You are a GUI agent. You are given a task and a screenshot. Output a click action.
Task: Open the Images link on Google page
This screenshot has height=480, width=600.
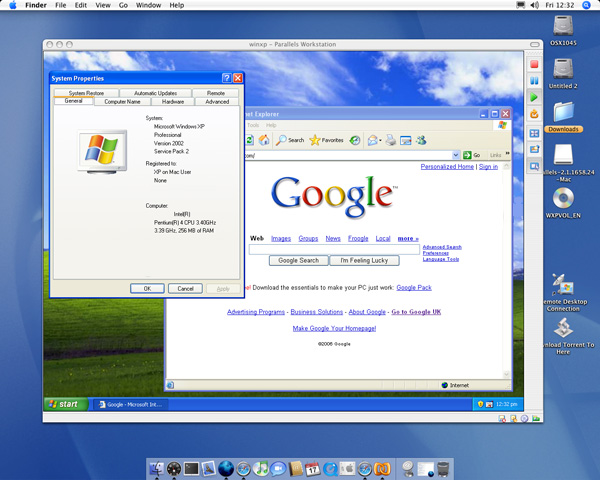tap(281, 238)
